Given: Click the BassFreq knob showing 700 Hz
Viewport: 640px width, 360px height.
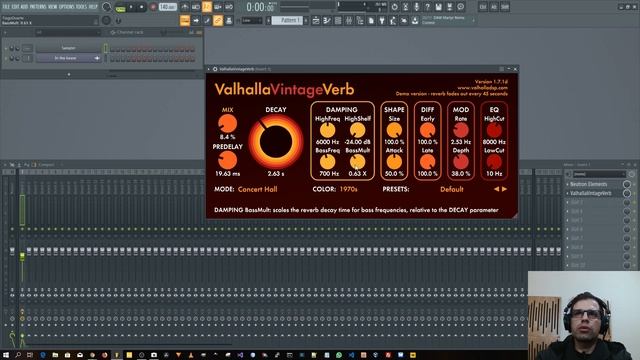Looking at the screenshot, I should [x=327, y=162].
